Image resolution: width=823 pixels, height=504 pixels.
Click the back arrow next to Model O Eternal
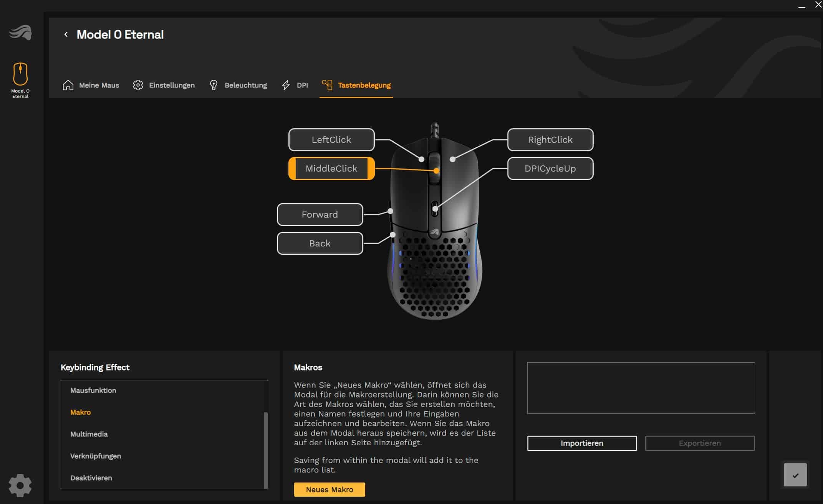[66, 35]
